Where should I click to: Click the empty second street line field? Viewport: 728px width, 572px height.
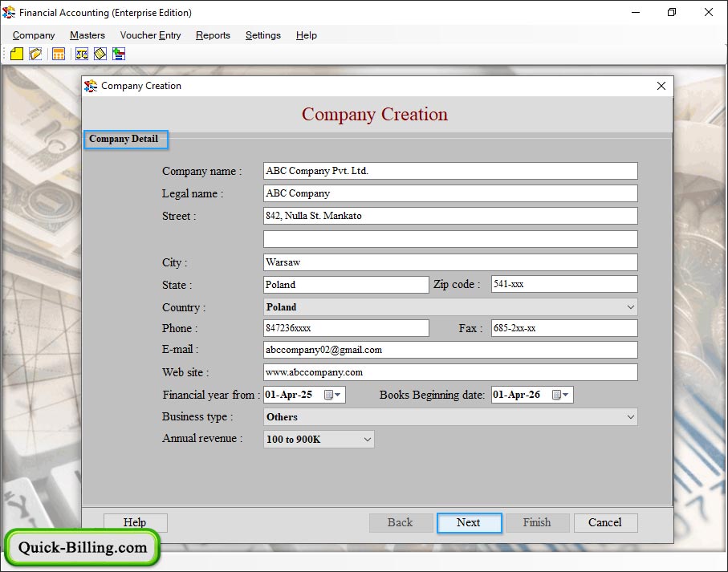(450, 239)
